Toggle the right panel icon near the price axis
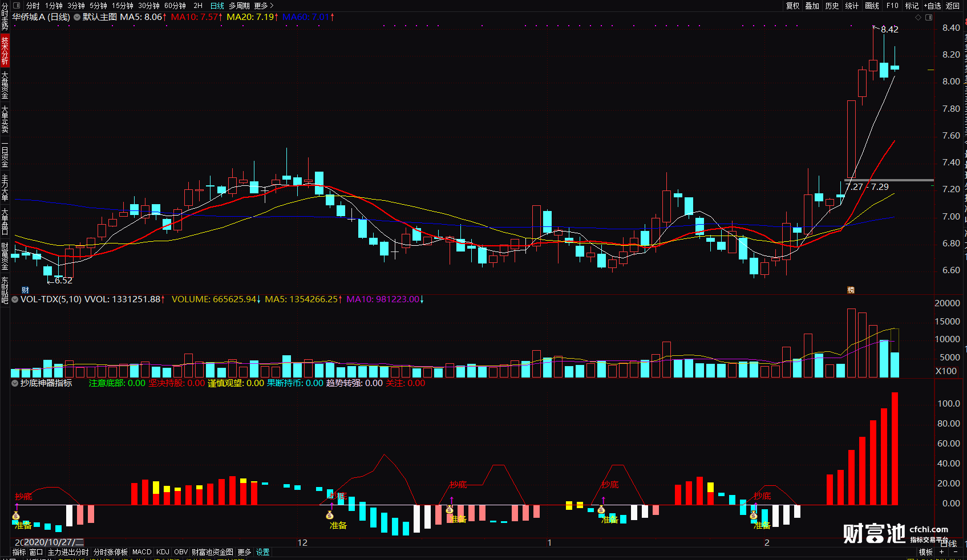Image resolution: width=967 pixels, height=560 pixels. point(929,17)
